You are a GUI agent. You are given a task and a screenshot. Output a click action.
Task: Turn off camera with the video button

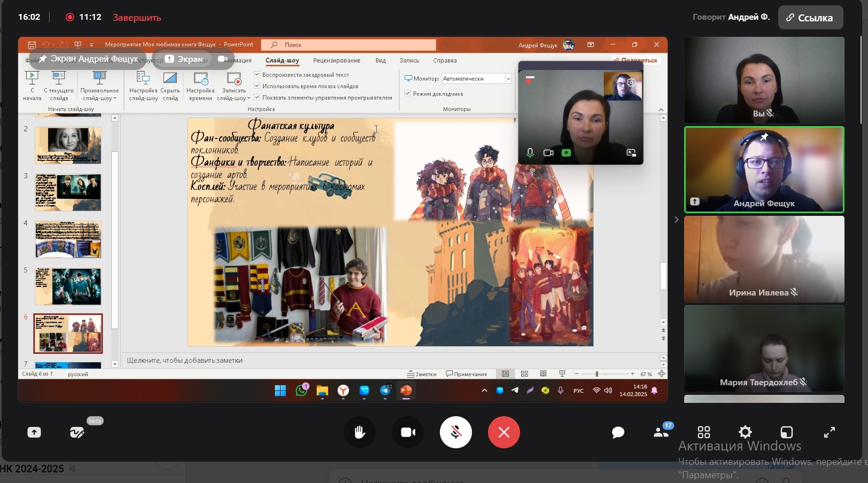(x=408, y=432)
